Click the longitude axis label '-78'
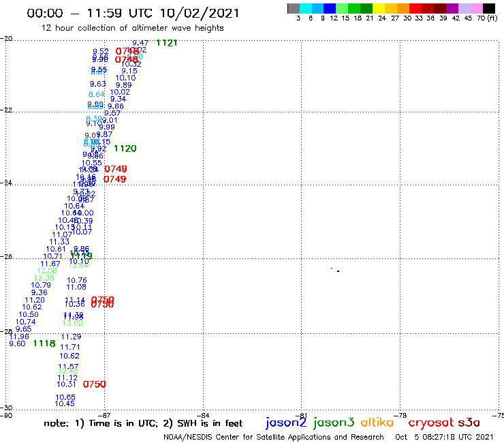This screenshot has width=504, height=443. tap(400, 415)
